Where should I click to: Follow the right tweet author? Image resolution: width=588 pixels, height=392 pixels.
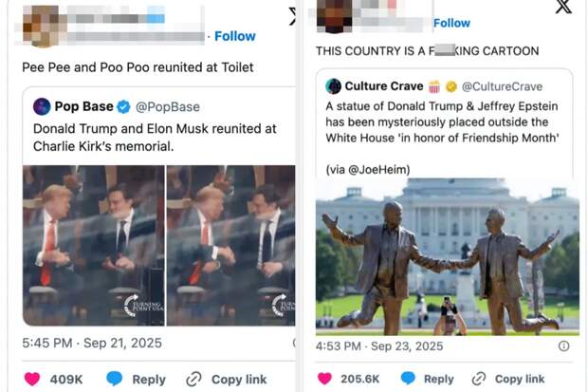(x=451, y=23)
